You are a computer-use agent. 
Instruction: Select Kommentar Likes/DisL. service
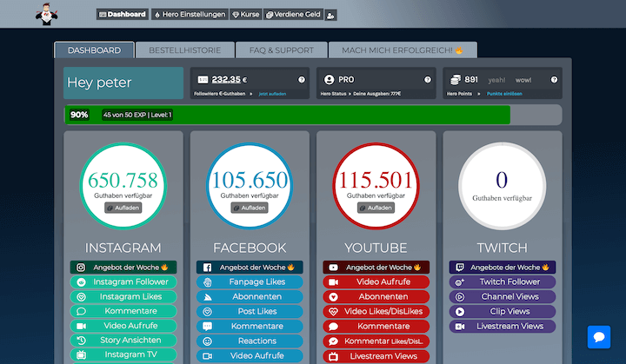tap(376, 341)
